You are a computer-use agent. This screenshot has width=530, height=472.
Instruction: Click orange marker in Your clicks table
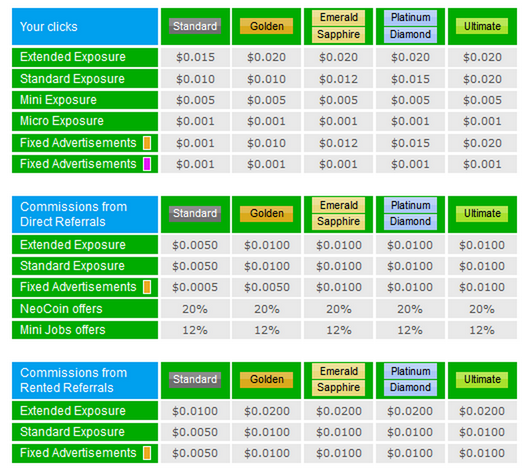coord(147,143)
